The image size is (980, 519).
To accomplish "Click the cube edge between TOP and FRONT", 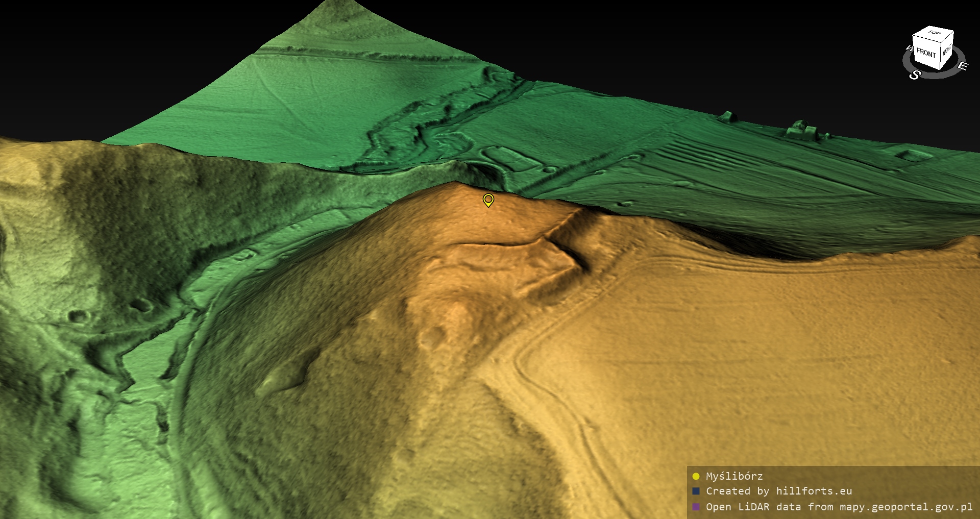I will pyautogui.click(x=926, y=39).
